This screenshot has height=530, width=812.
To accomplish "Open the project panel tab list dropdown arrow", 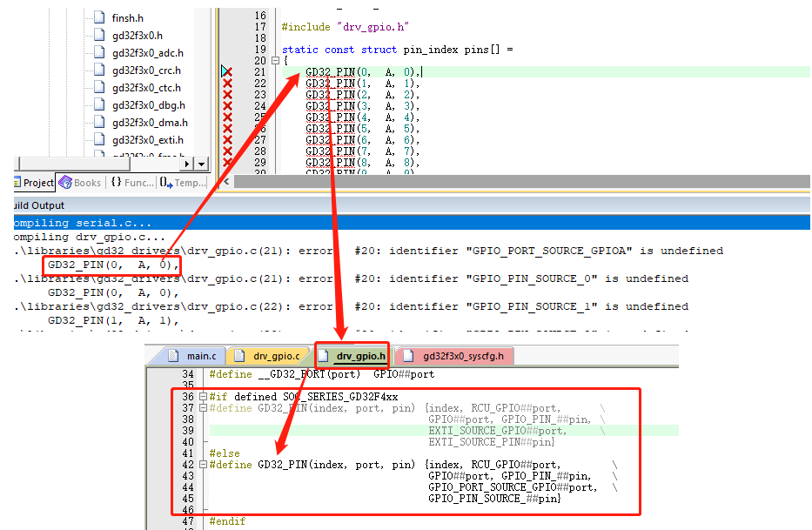I will tap(201, 164).
